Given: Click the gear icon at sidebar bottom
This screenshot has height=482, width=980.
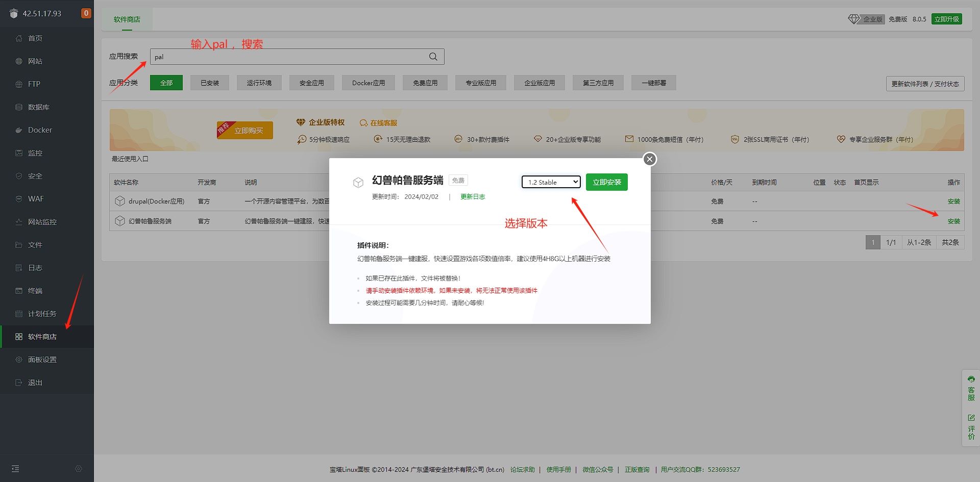Looking at the screenshot, I should pos(79,469).
